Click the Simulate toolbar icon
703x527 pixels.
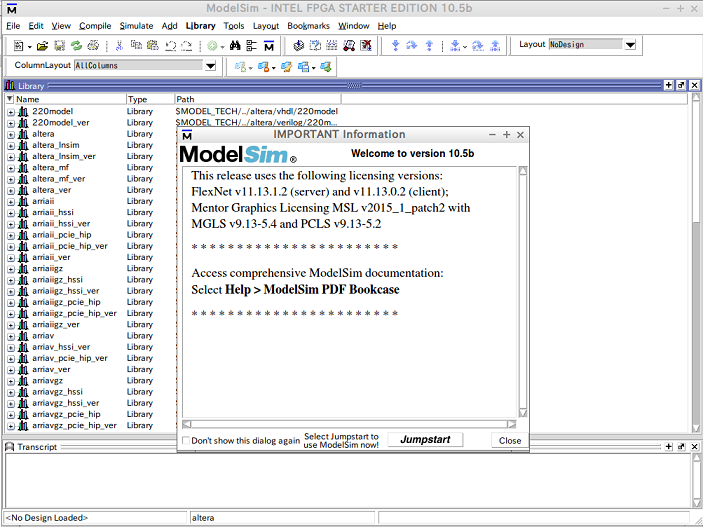tap(332, 45)
